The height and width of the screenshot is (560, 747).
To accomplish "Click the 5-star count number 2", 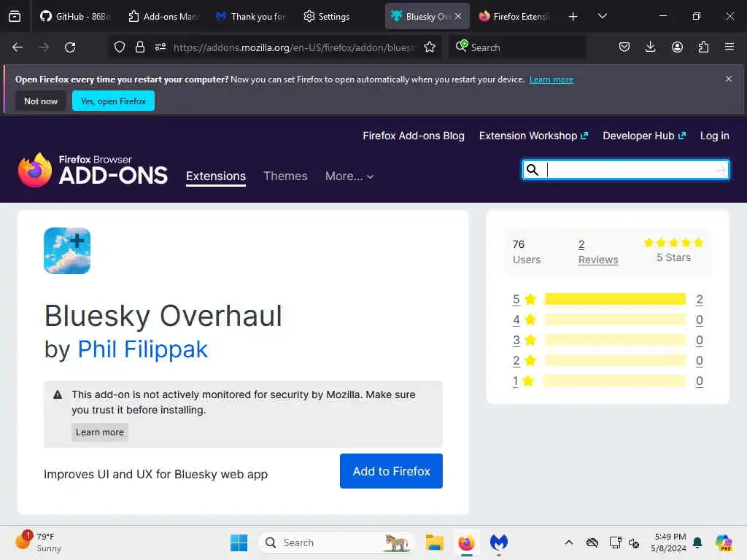I will (x=699, y=300).
